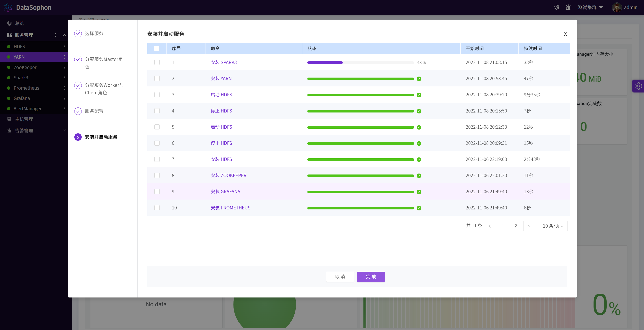Open the more-options dots for Grafana service
This screenshot has width=644, height=330.
point(65,98)
